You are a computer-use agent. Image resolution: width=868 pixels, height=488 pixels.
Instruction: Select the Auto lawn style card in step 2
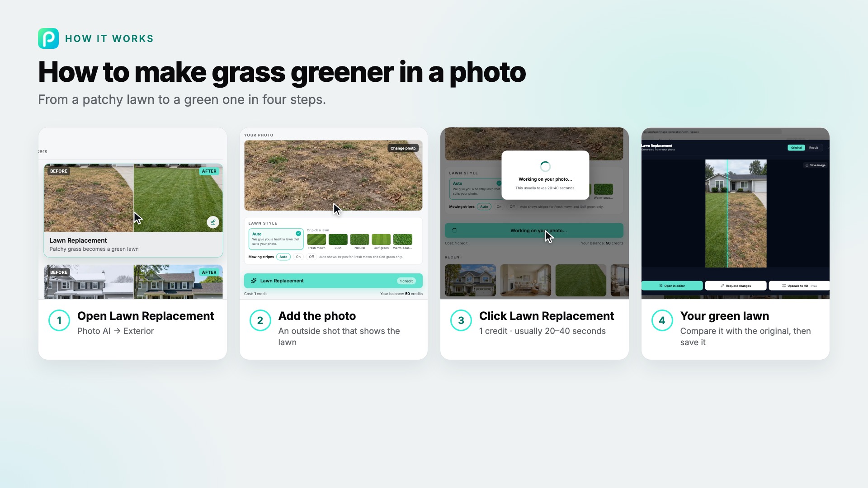pyautogui.click(x=276, y=239)
